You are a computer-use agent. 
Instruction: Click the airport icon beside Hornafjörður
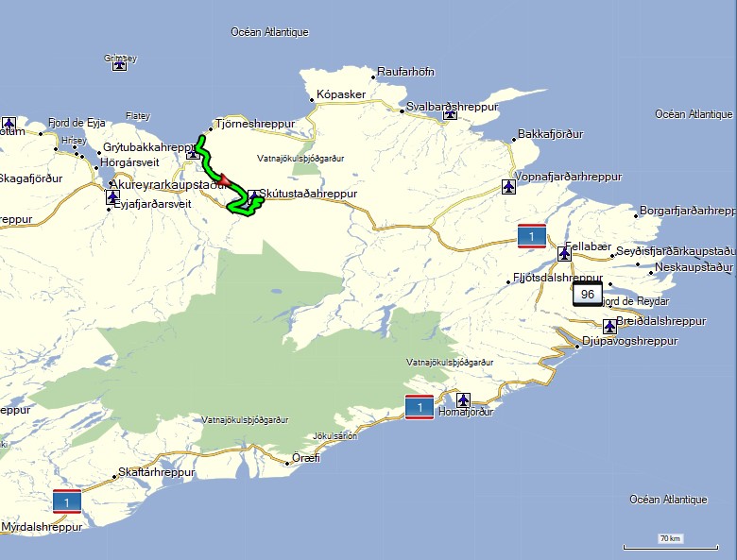(x=463, y=400)
